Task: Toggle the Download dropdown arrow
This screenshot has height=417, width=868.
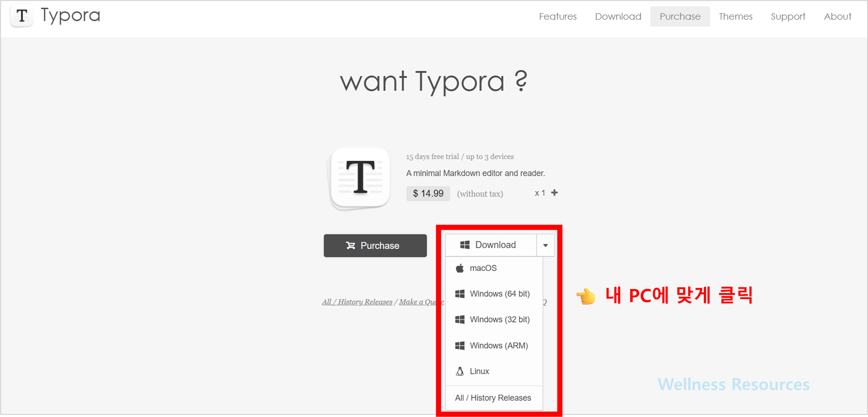Action: [x=546, y=245]
